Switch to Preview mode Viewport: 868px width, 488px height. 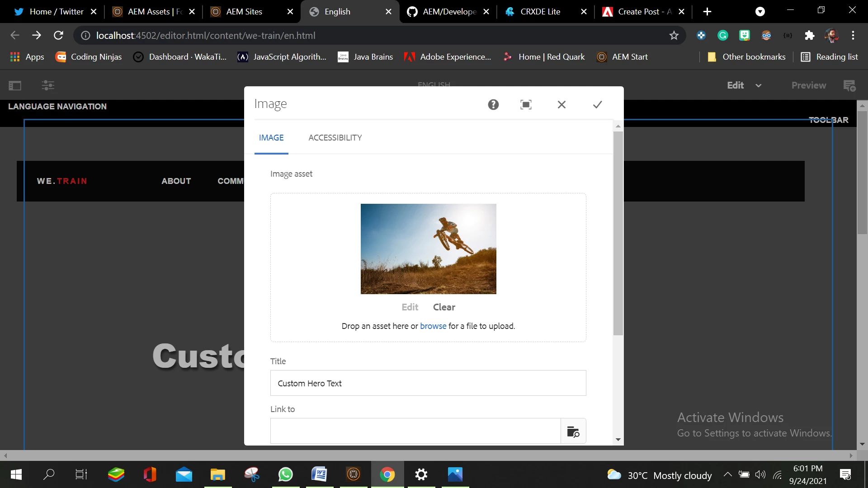[808, 85]
